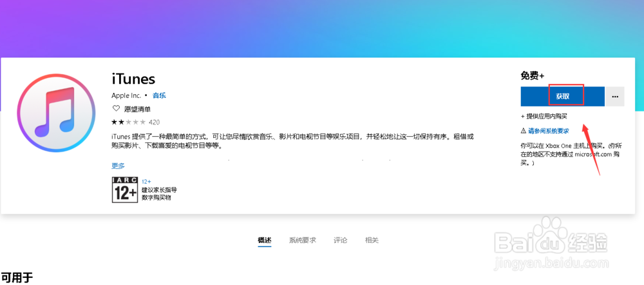
Task: Click the + 提供应用内购买 text
Action: pyautogui.click(x=544, y=116)
